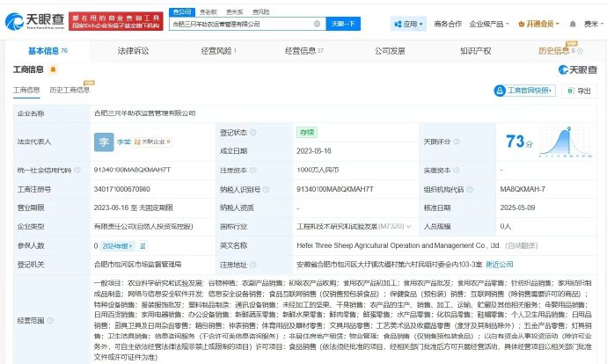Click help icon beside 登记状态
Image resolution: width=607 pixels, height=364 pixels.
252,132
